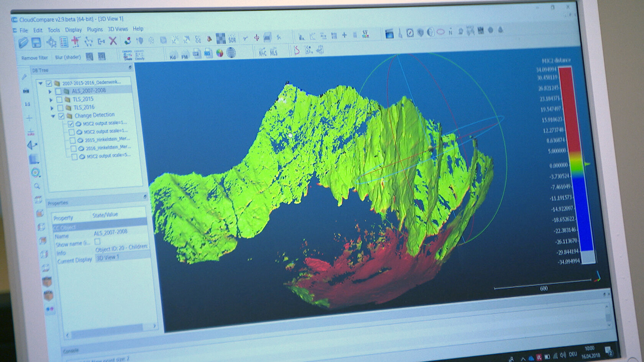Screen dimensions: 644x362
Task: Open the 3D Views menu
Action: point(118,29)
